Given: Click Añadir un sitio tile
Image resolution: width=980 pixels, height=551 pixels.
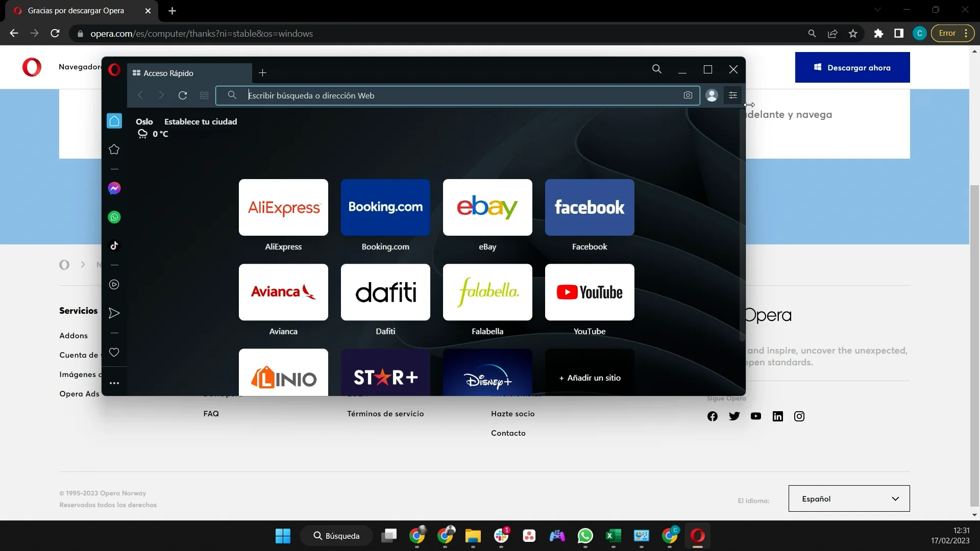Looking at the screenshot, I should 590,372.
